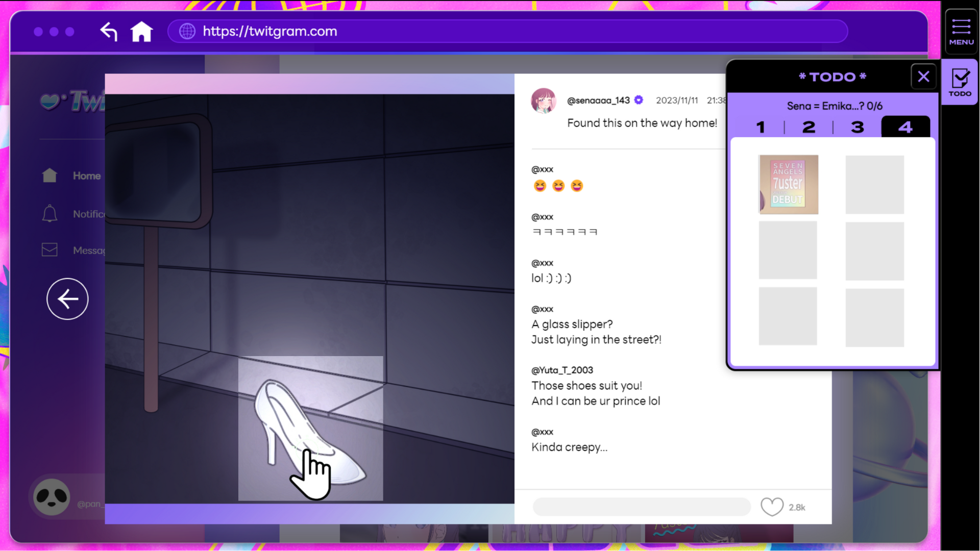Open the @Yuta_T_2003 commenter profile
Screen dimensions: 980x551
click(x=562, y=370)
